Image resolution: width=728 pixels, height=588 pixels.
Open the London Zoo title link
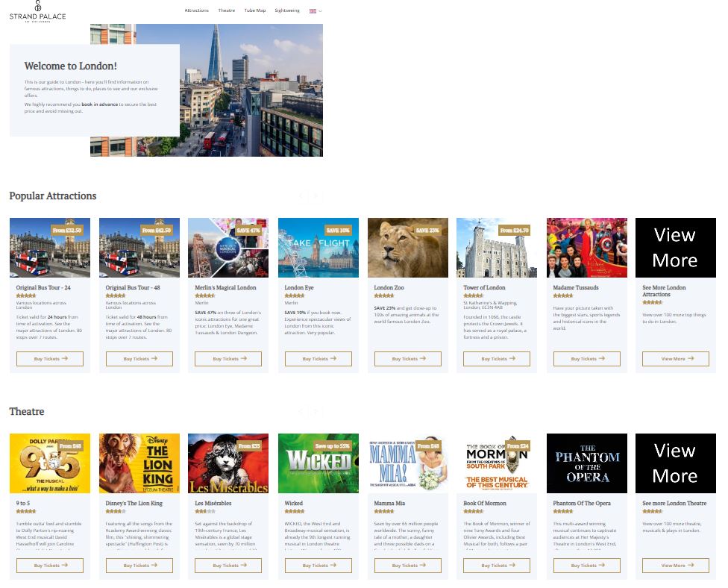tap(389, 287)
